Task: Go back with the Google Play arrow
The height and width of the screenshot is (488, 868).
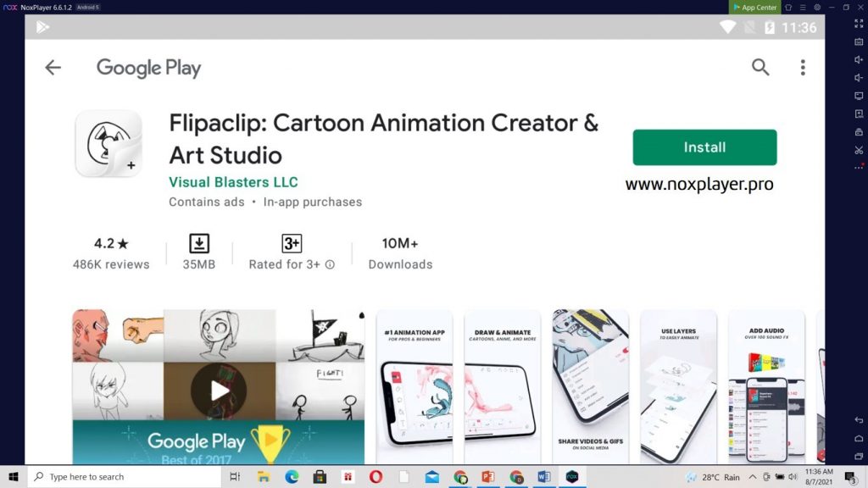Action: pos(53,68)
